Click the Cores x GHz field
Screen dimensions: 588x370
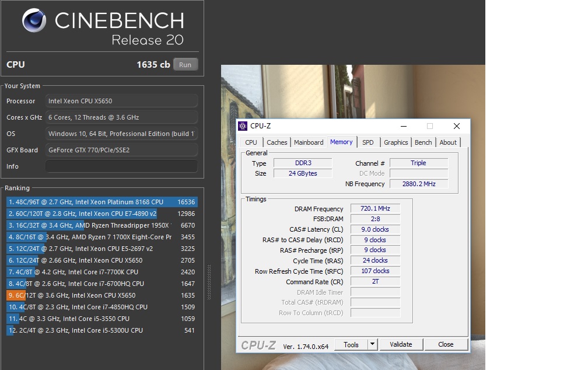[121, 117]
